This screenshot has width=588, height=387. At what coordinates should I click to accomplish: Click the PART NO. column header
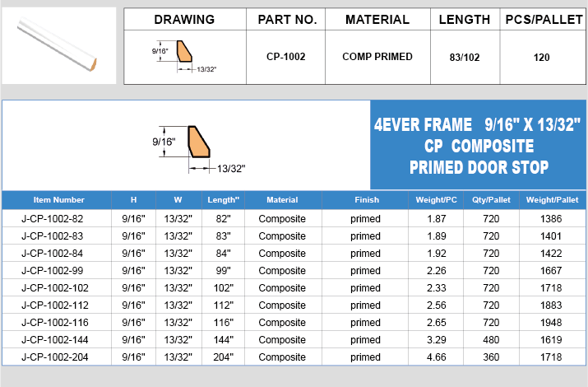coord(287,20)
